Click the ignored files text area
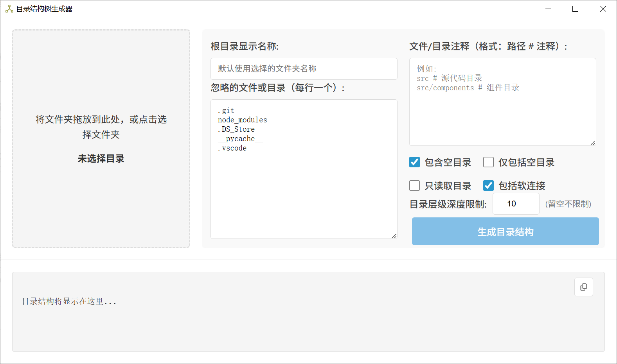 pyautogui.click(x=304, y=169)
